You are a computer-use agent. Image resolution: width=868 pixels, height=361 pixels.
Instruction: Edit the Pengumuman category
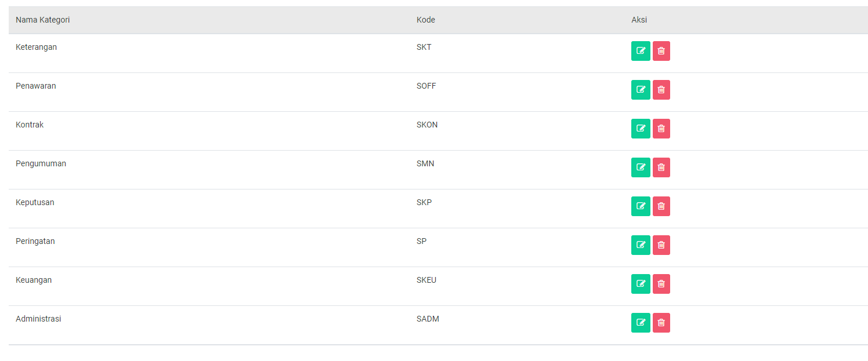pyautogui.click(x=641, y=167)
